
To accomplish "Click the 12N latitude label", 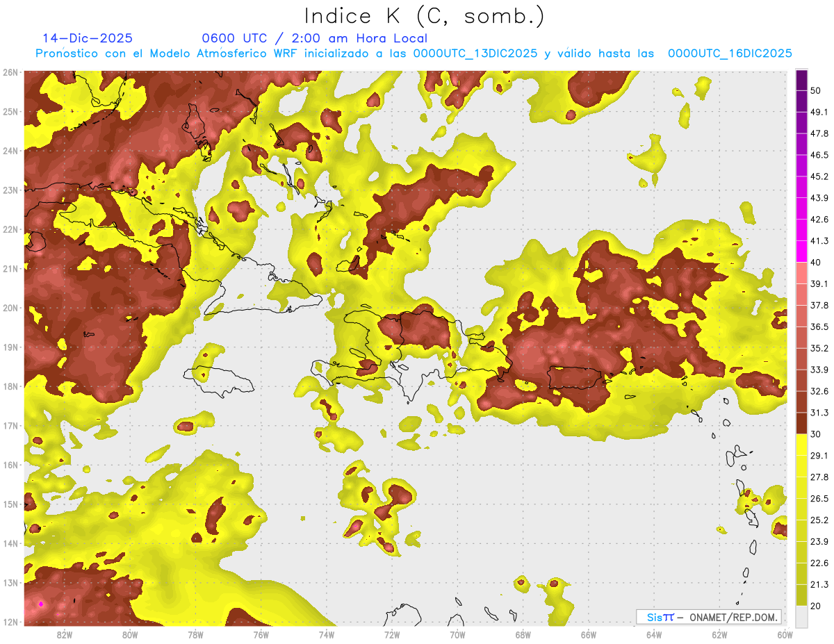I will pos(10,622).
